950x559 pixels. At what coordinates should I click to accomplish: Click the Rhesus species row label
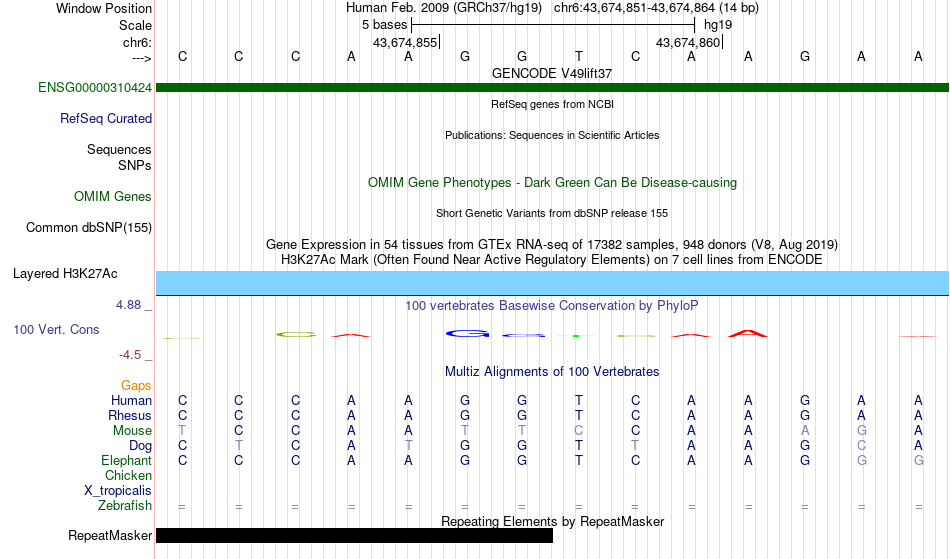pos(130,416)
